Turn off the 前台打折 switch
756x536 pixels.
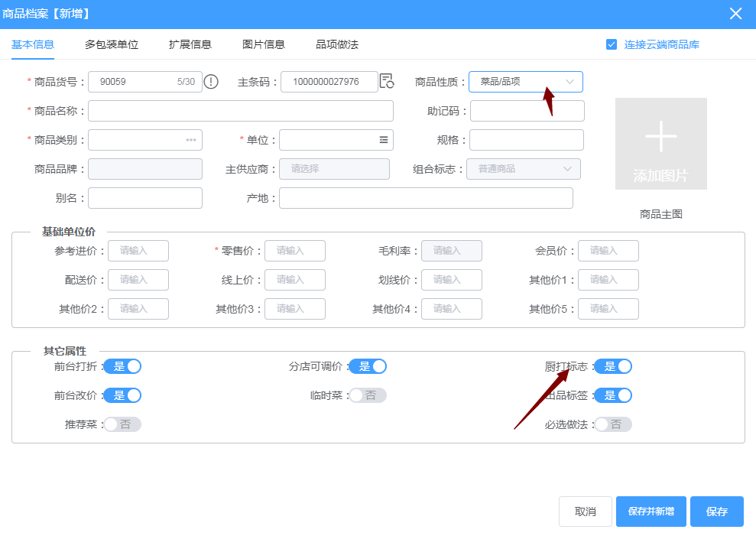pyautogui.click(x=123, y=366)
